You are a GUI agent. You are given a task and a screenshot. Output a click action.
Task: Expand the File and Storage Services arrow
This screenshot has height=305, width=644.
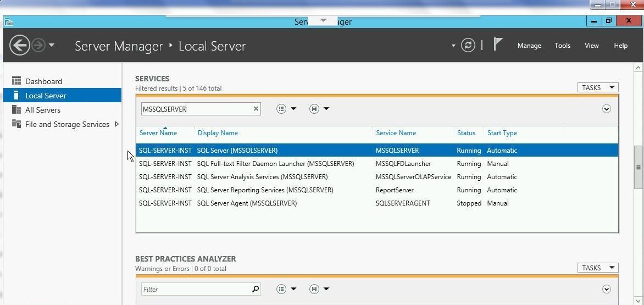(x=116, y=124)
